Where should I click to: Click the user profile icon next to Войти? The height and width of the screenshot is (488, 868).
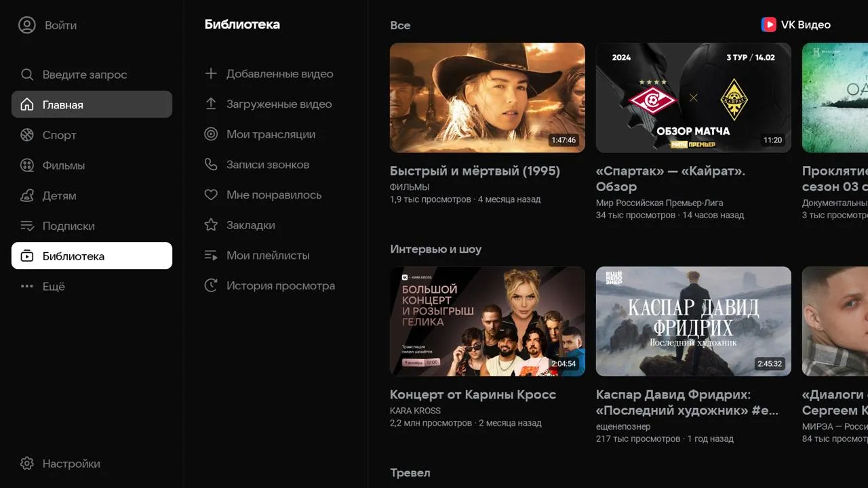tap(26, 25)
